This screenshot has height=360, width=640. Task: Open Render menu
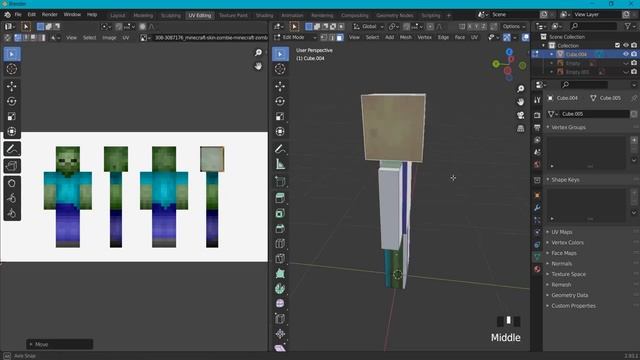click(50, 15)
